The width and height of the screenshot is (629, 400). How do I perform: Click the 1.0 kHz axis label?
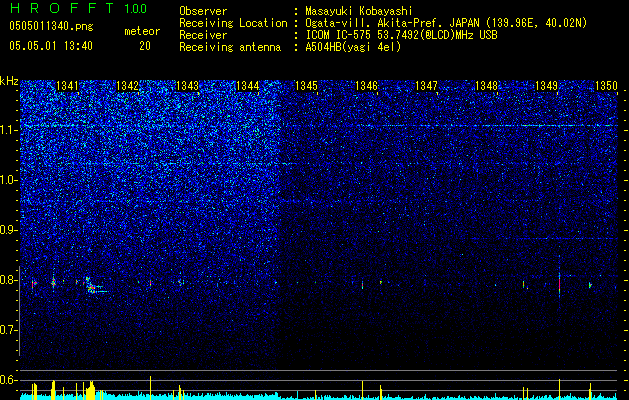coord(9,180)
